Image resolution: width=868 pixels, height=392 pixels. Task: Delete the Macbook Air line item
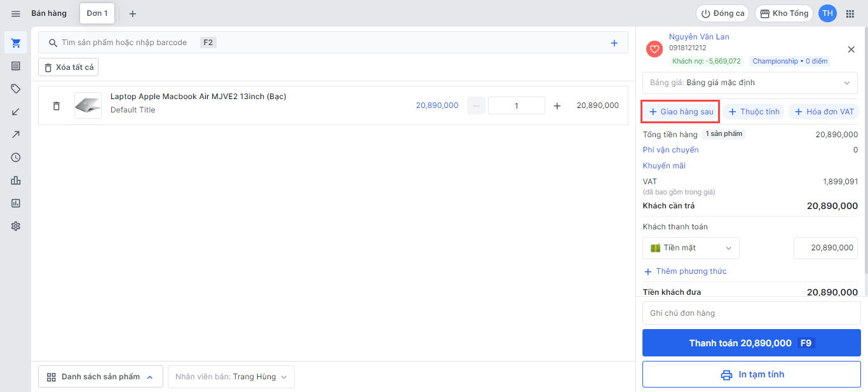pyautogui.click(x=57, y=106)
